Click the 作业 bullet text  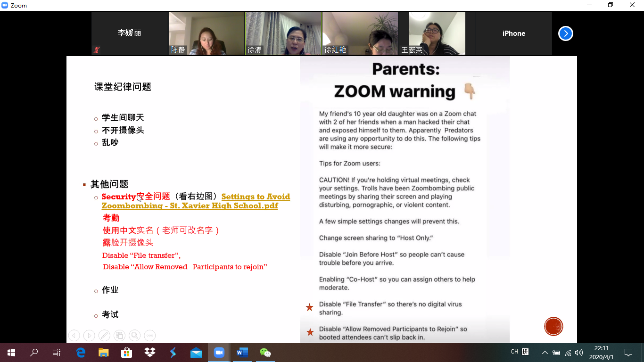point(110,290)
